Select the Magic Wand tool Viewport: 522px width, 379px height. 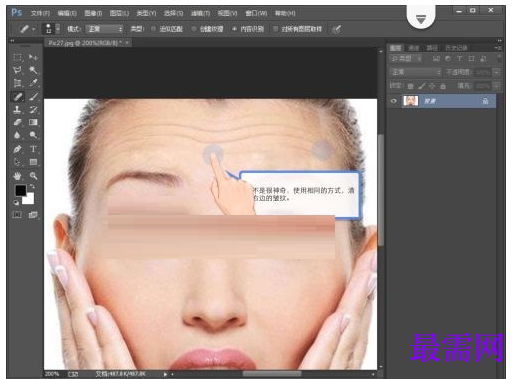(x=33, y=70)
